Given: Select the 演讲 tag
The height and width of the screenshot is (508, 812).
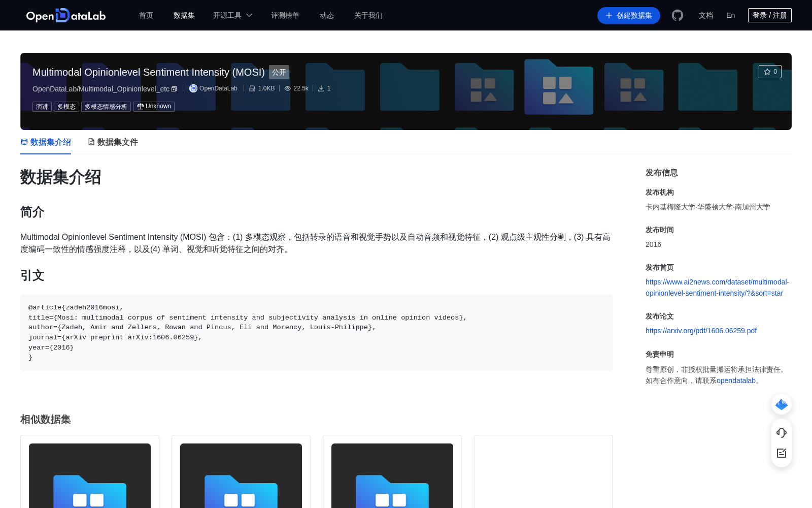Looking at the screenshot, I should tap(42, 107).
